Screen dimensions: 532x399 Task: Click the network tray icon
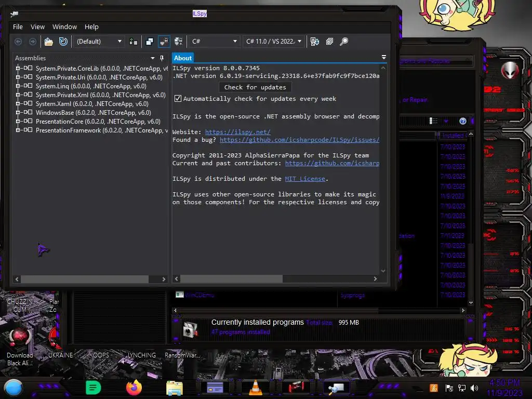(462, 388)
